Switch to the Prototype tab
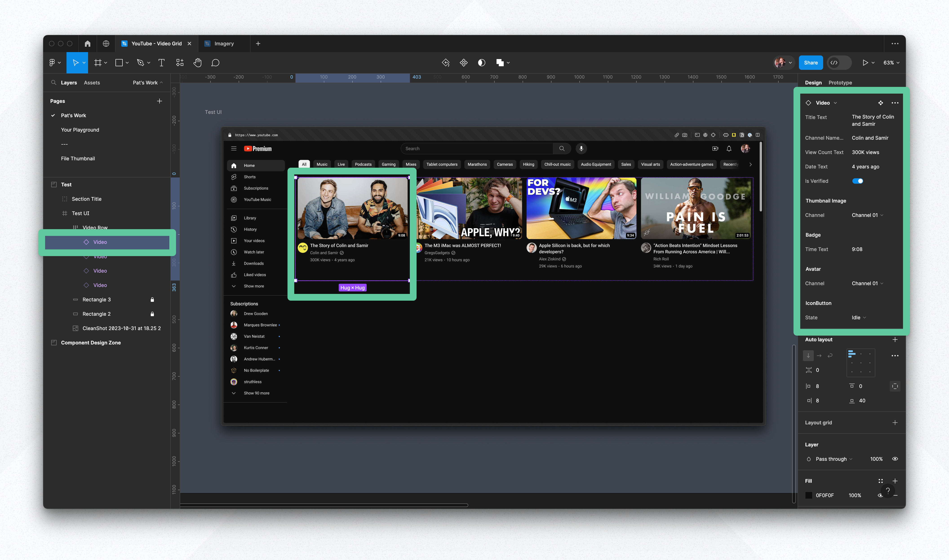The height and width of the screenshot is (560, 949). pos(840,82)
